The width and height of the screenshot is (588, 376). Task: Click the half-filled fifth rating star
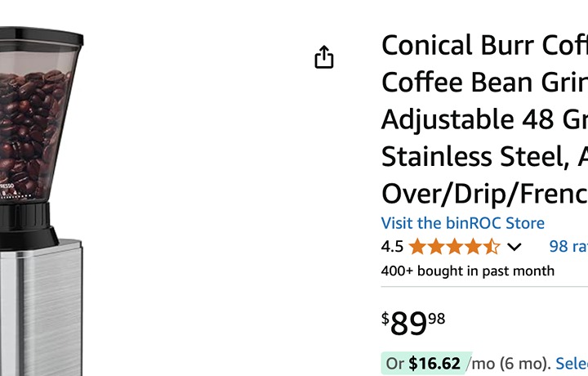(491, 247)
